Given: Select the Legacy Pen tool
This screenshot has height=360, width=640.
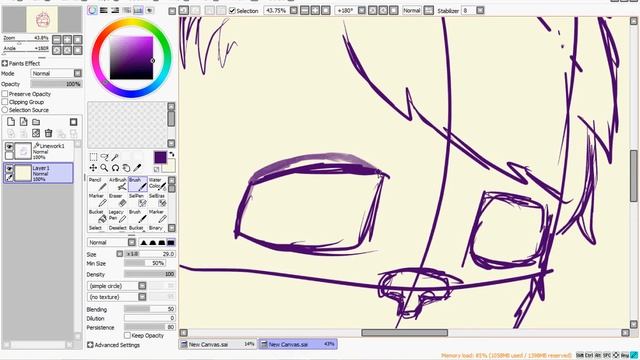Looking at the screenshot, I should pos(118,216).
